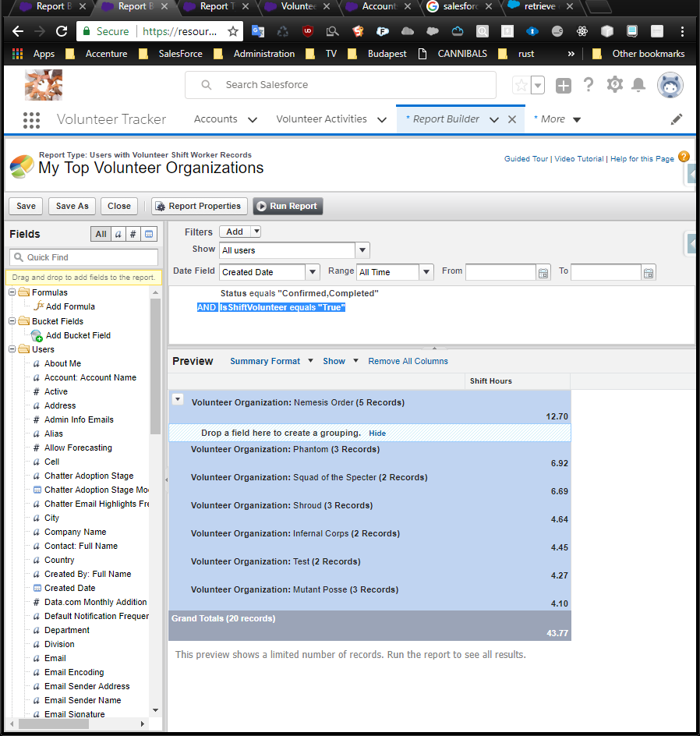Click the Global Actions plus icon

[x=564, y=86]
